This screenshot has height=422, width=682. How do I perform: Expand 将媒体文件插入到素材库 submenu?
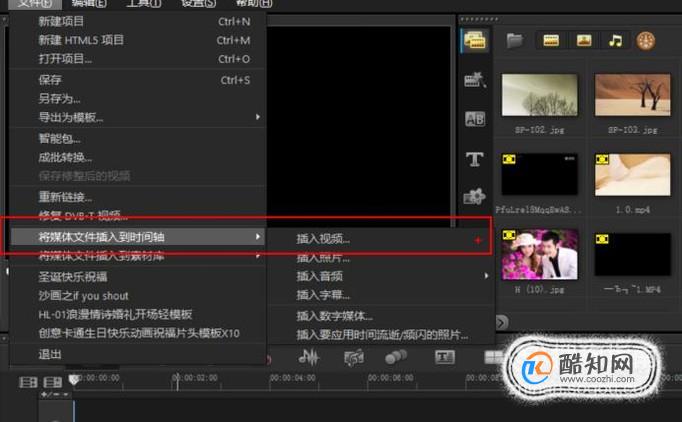click(x=138, y=256)
